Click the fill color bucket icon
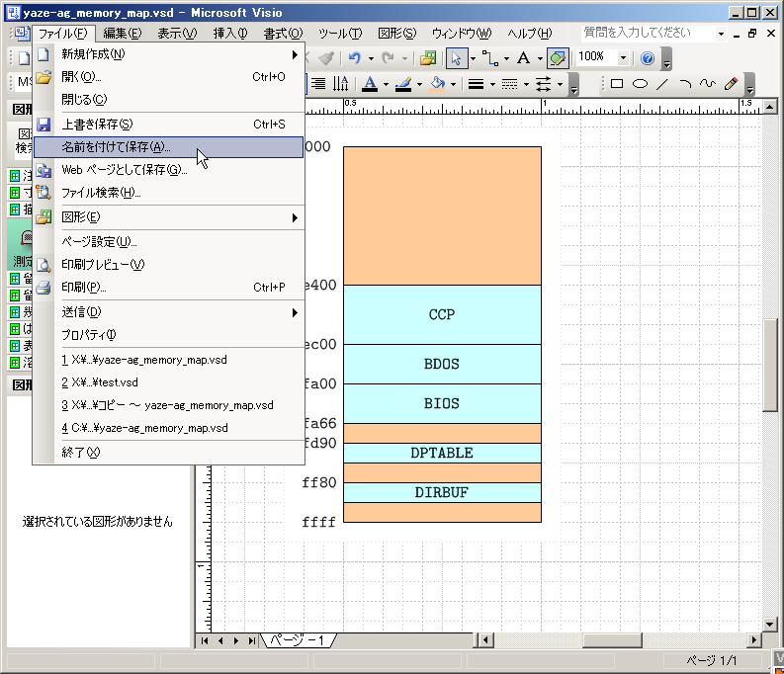Screen dimensions: 784x674 pyautogui.click(x=438, y=83)
